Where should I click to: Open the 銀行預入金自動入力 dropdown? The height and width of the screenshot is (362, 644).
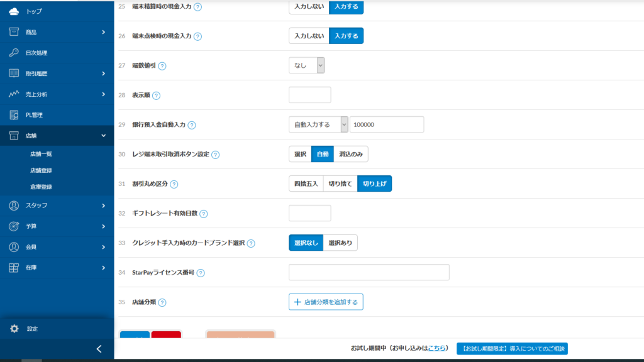pos(318,124)
